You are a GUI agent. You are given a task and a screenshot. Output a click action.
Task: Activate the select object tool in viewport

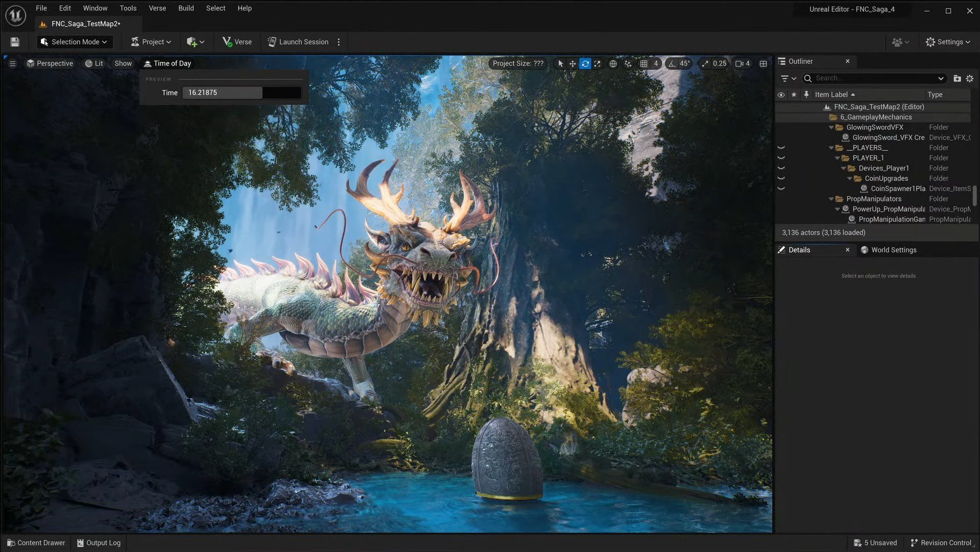tap(560, 63)
